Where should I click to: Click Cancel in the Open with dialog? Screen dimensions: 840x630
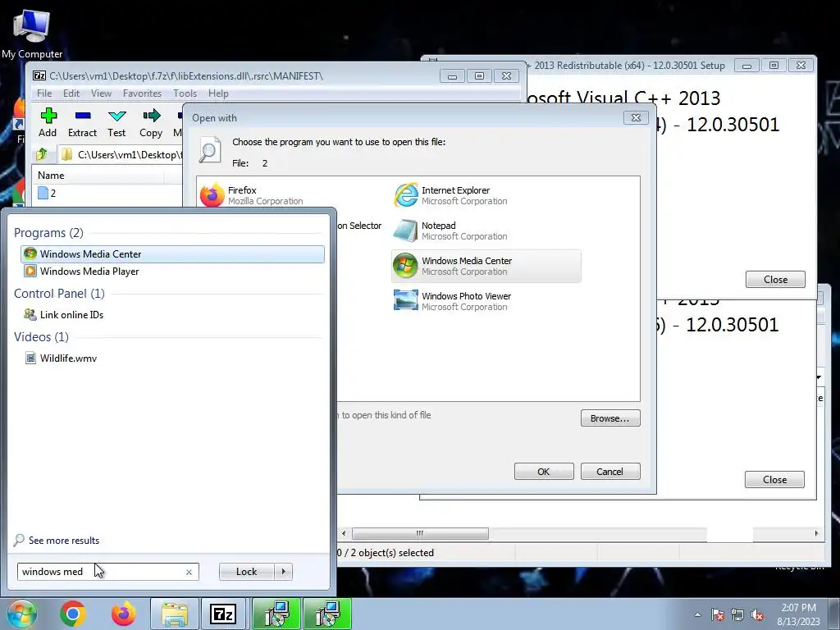coord(610,472)
